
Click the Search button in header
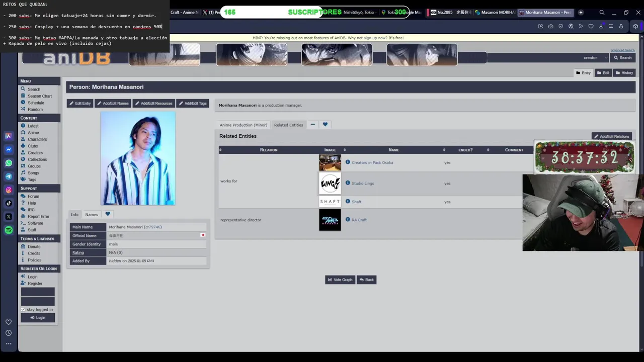pyautogui.click(x=623, y=58)
